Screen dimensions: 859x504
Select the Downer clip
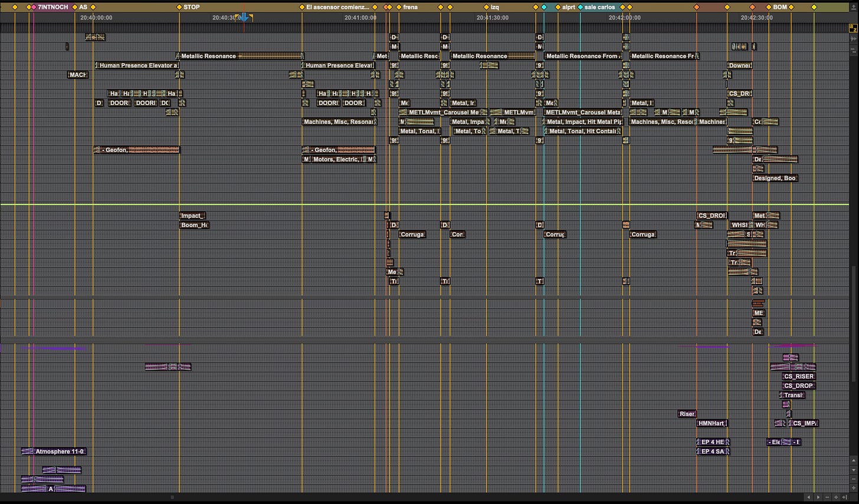point(739,65)
